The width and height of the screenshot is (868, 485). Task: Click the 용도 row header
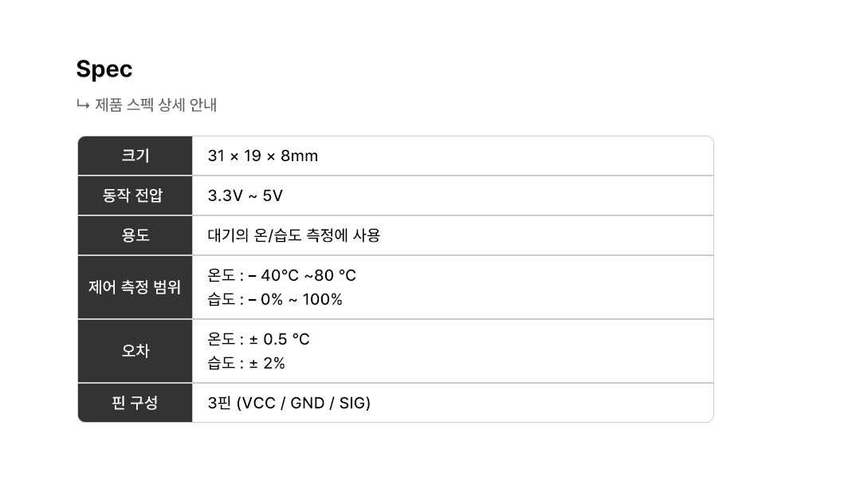(136, 235)
